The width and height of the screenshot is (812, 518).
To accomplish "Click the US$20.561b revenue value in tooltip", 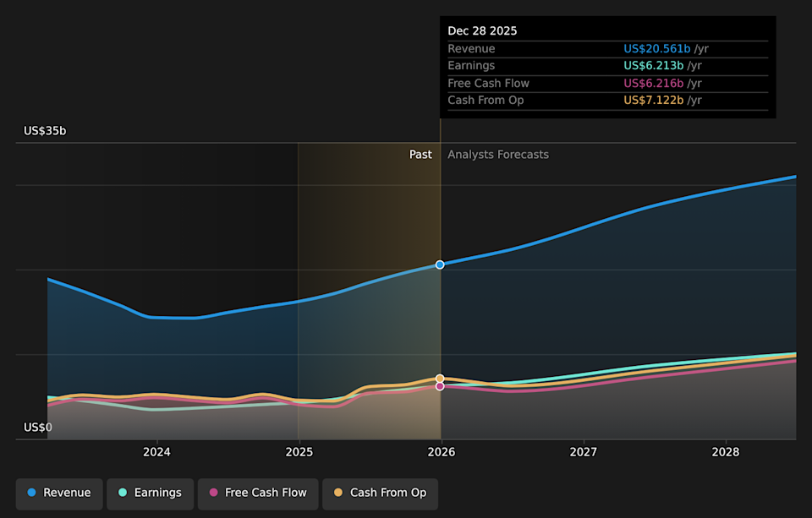I will [x=654, y=49].
